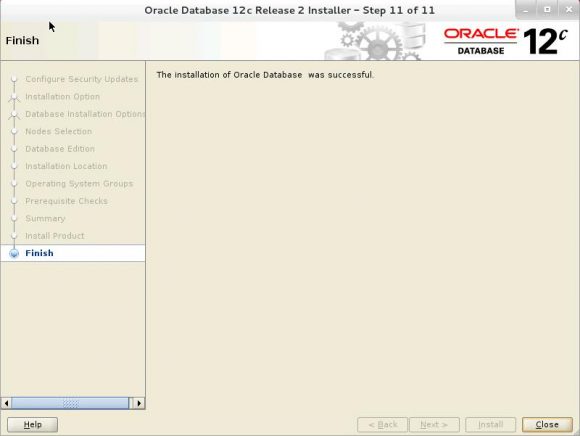
Task: Click the Install Product step bullet
Action: point(14,236)
